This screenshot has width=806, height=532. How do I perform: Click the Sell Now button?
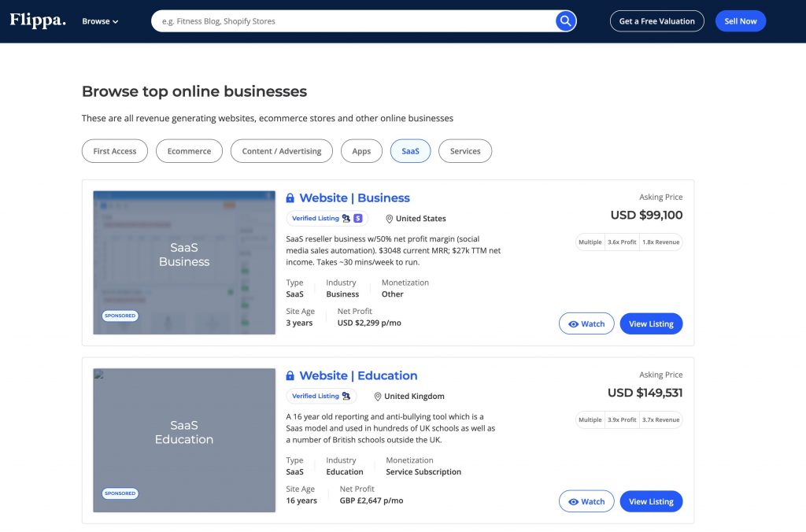[x=740, y=20]
